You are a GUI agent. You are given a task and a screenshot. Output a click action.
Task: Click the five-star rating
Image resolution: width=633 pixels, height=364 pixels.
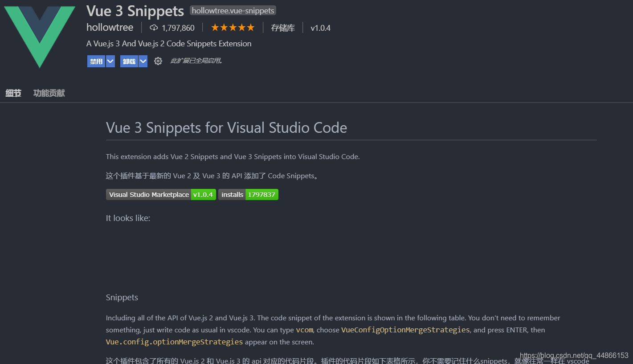[x=233, y=28]
